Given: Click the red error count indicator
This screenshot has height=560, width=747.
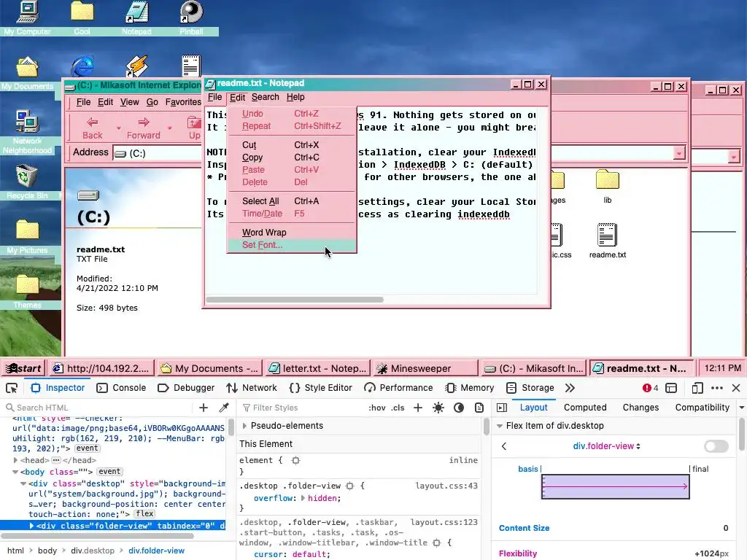Looking at the screenshot, I should 650,388.
